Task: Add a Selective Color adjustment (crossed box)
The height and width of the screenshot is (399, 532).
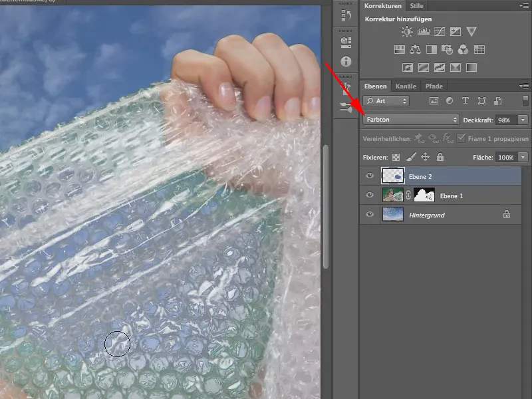Action: click(x=456, y=68)
